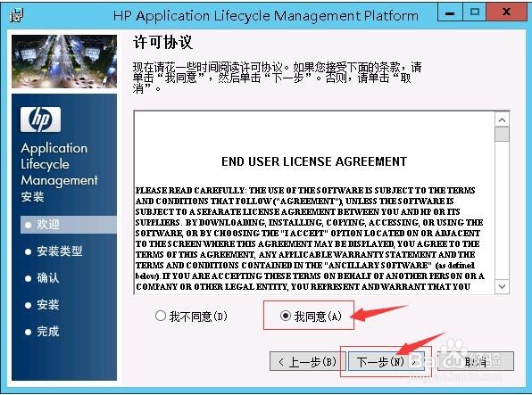Click the city lights banner image
This screenshot has width=532, height=395.
coord(64,62)
